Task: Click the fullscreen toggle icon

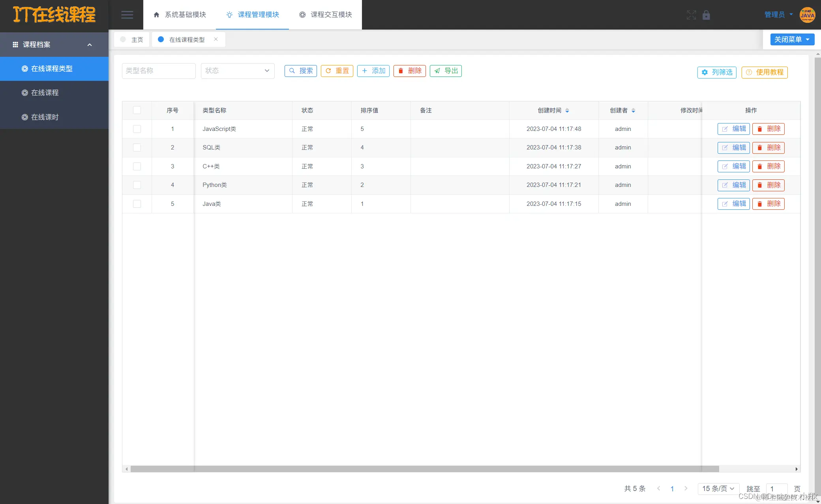Action: [691, 15]
